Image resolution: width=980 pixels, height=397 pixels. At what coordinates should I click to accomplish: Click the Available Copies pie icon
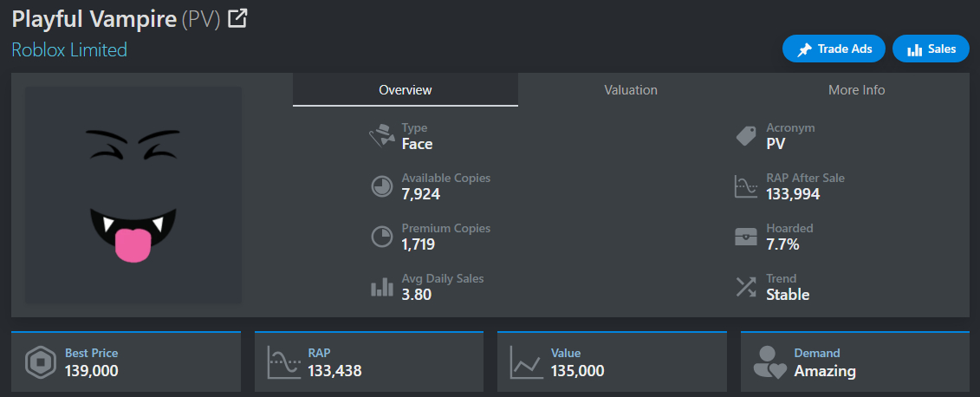pos(382,186)
